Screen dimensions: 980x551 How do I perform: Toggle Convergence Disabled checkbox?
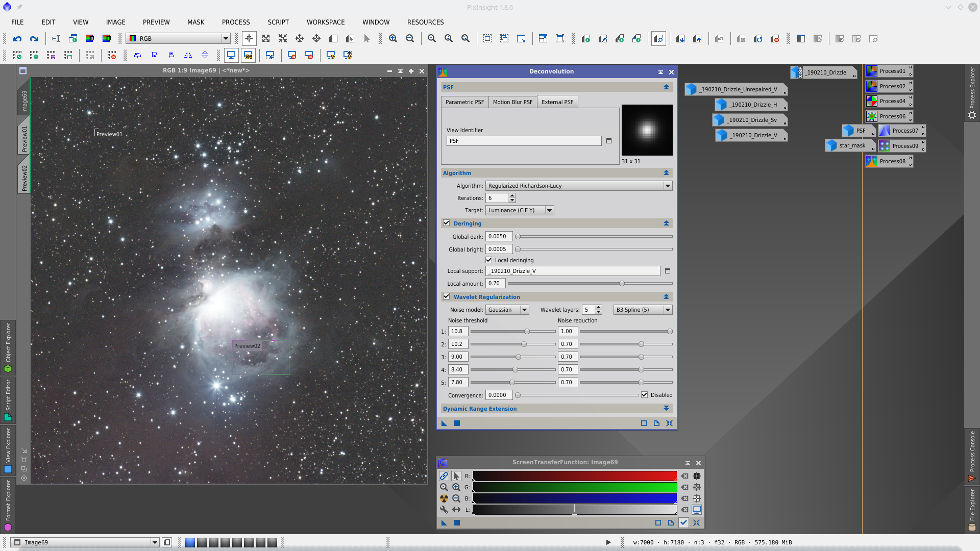(644, 395)
